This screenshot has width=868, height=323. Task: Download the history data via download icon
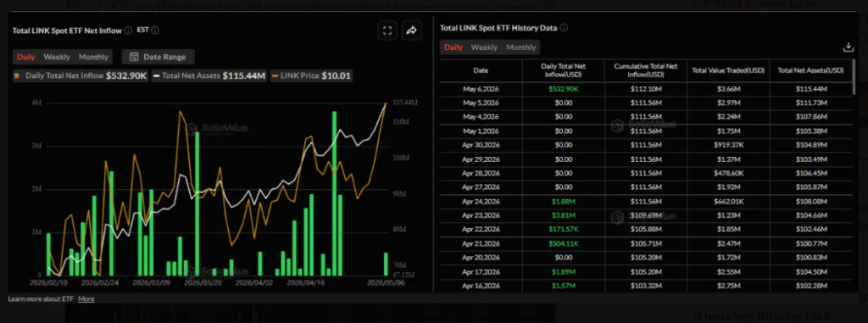(848, 47)
